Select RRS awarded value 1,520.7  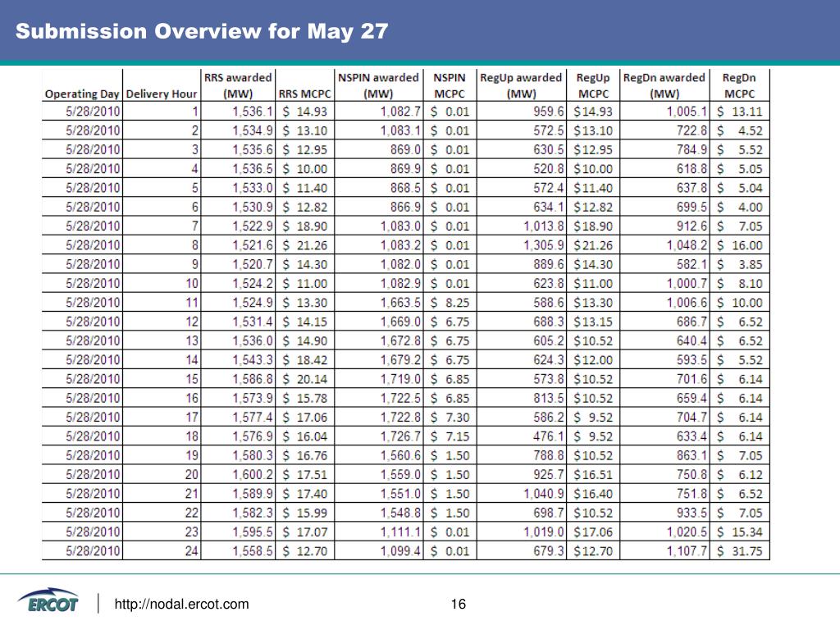tap(253, 264)
